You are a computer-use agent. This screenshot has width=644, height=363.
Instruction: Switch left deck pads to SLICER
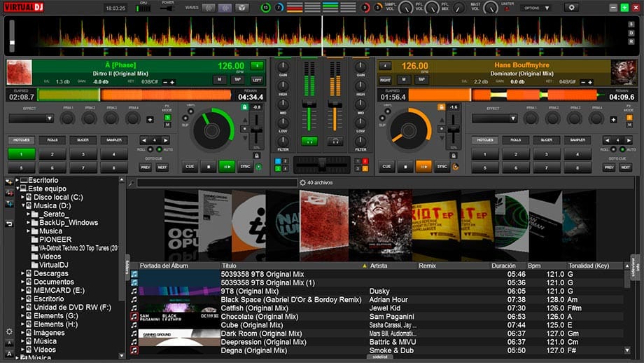pos(83,140)
